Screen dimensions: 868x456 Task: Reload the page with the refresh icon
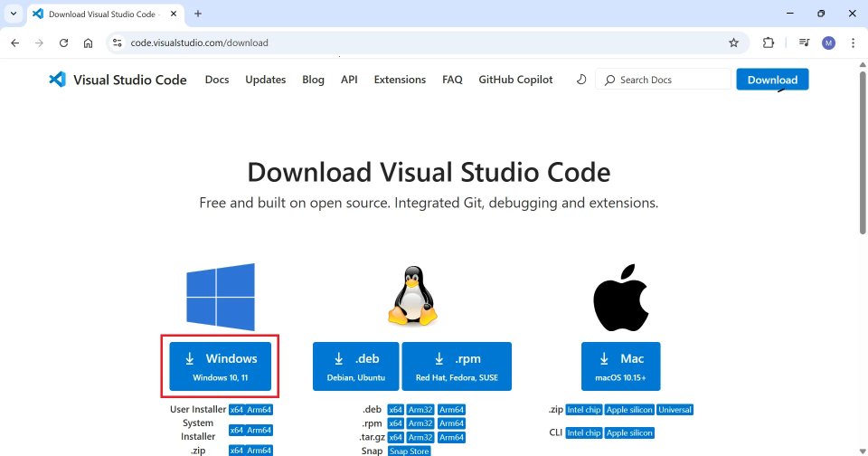click(63, 43)
